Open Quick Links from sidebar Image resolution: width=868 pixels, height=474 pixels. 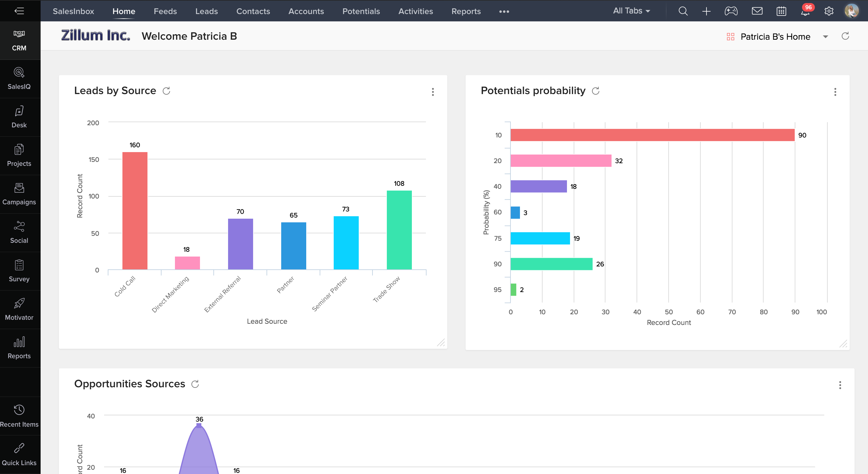19,455
